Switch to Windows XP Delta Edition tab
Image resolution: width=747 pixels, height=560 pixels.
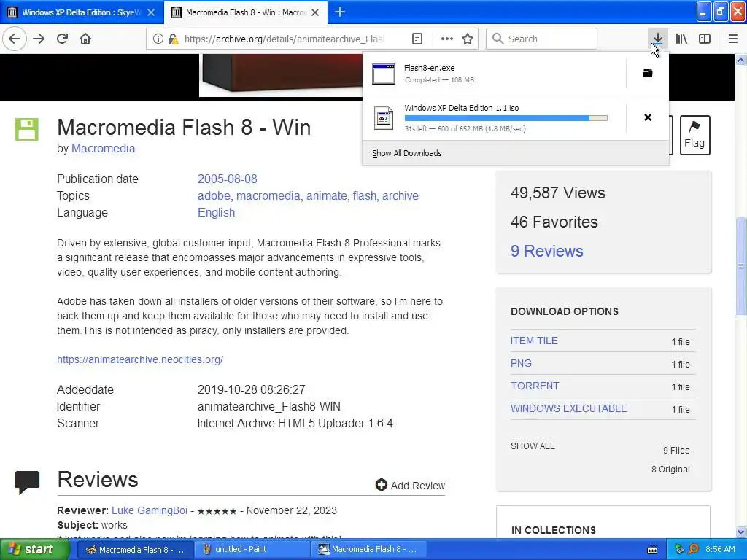(82, 12)
